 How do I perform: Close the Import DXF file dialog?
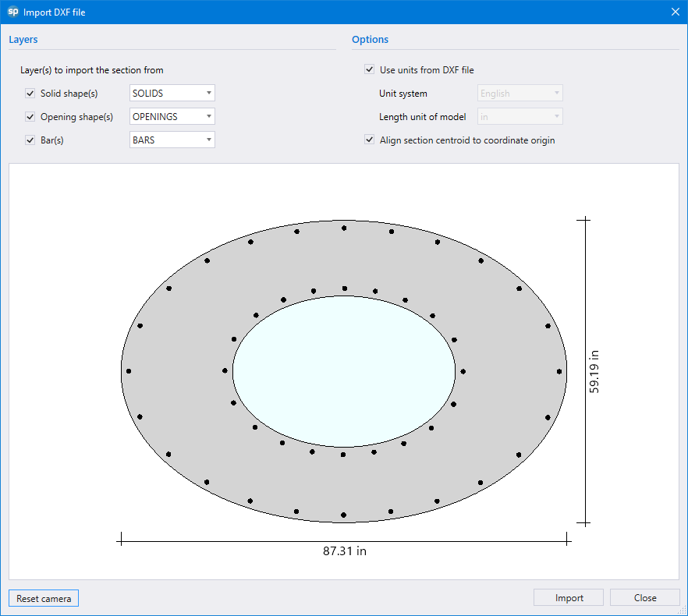675,12
